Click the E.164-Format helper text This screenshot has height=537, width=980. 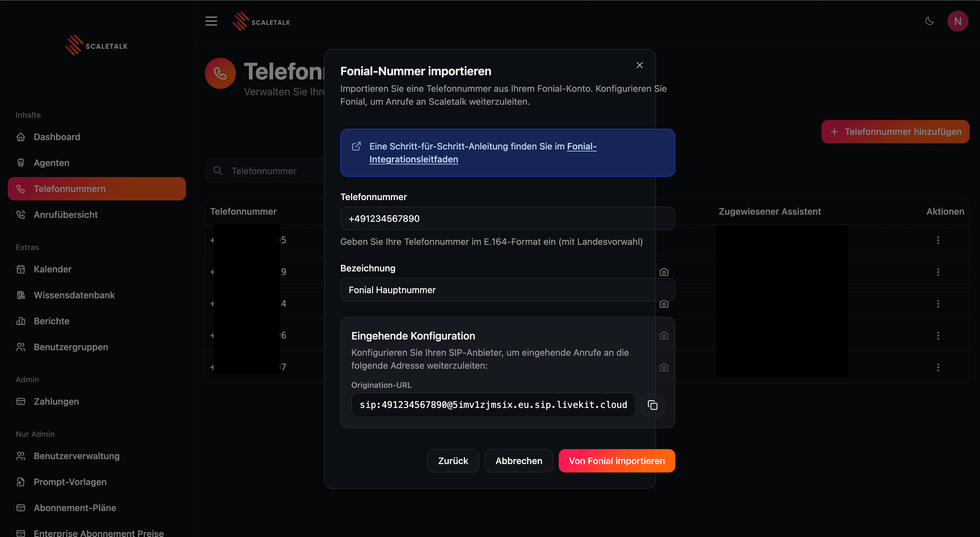coord(492,242)
